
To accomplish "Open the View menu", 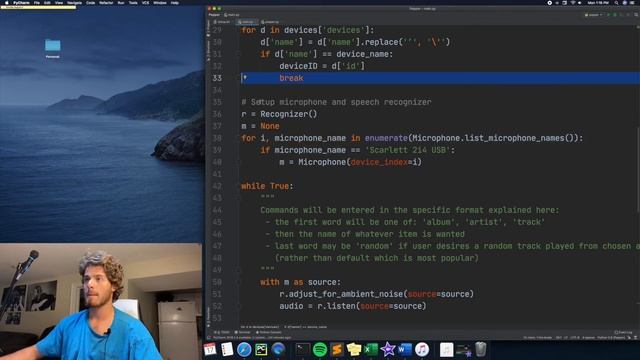I will pyautogui.click(x=59, y=2).
